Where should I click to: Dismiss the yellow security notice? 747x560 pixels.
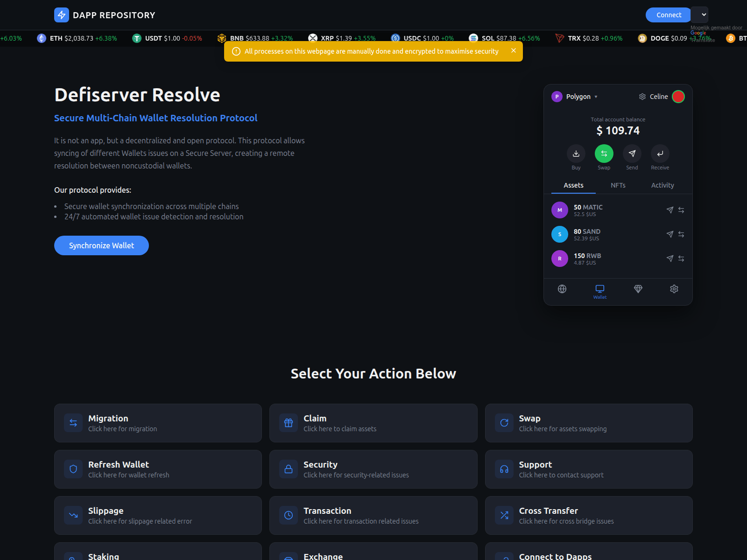pos(514,50)
